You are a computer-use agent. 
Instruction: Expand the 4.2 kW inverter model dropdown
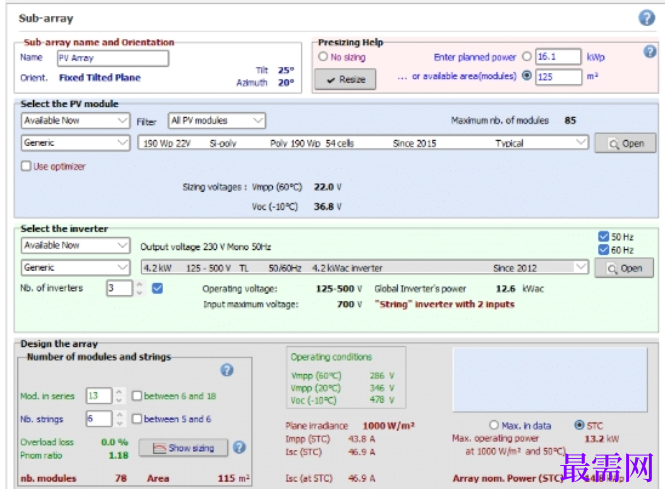point(364,268)
